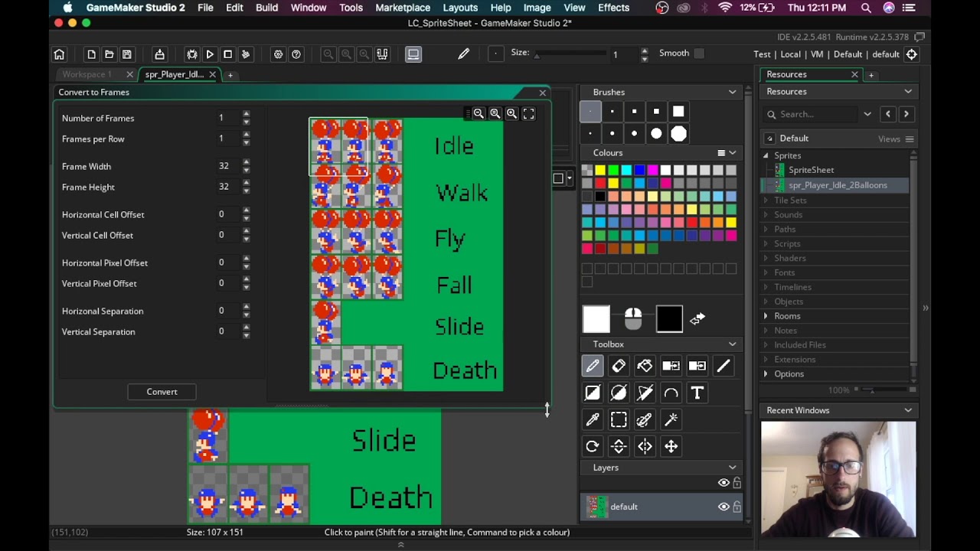Clean the build cache with broom icon
Image resolution: width=980 pixels, height=551 pixels.
point(246,54)
